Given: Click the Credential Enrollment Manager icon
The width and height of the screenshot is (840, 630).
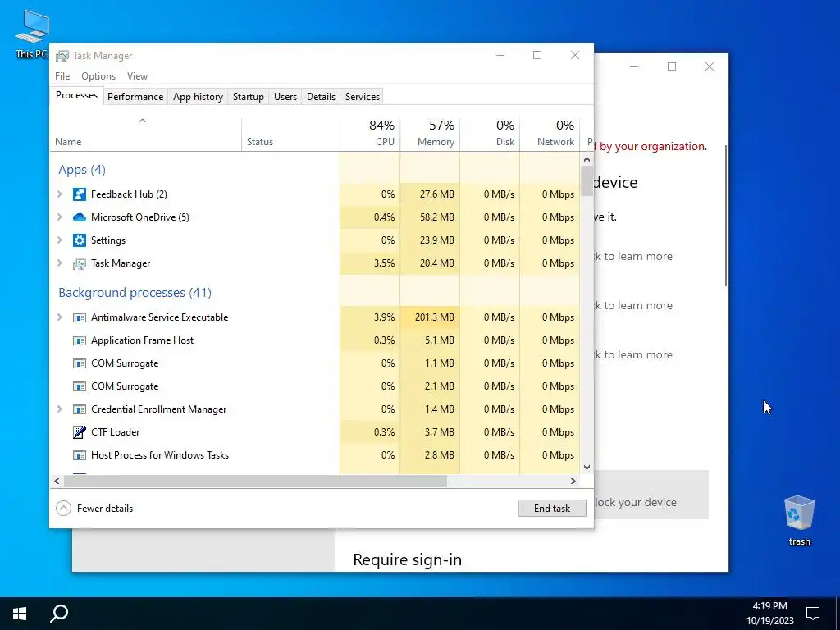Looking at the screenshot, I should (80, 409).
